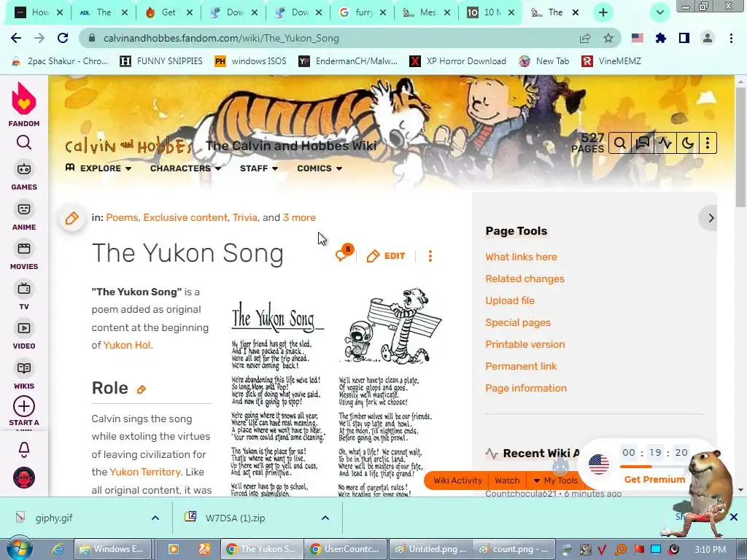Open Printable version link
This screenshot has height=560, width=747.
click(x=525, y=344)
